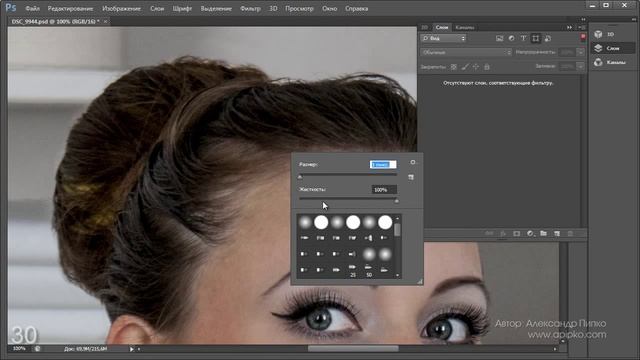Toggle lock transparent pixels in Layers panel

point(453,67)
